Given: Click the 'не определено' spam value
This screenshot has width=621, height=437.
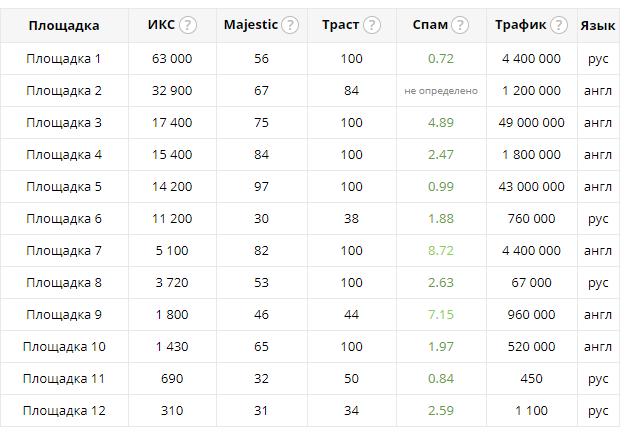Looking at the screenshot, I should [x=441, y=91].
